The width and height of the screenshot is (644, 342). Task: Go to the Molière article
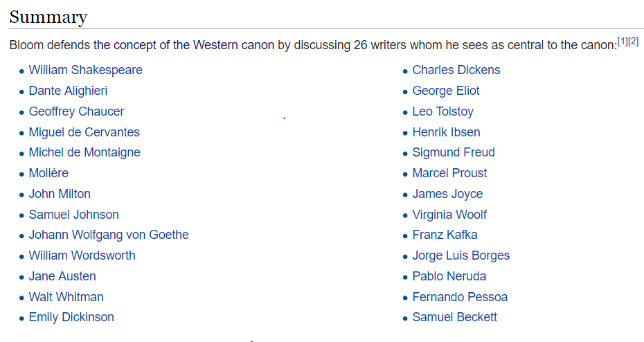[x=48, y=173]
